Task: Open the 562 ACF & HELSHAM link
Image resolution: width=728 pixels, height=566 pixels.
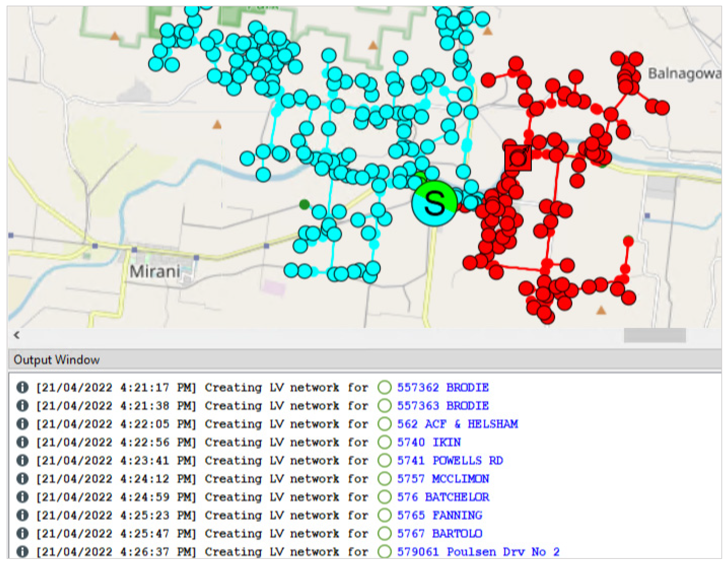Action: click(457, 424)
